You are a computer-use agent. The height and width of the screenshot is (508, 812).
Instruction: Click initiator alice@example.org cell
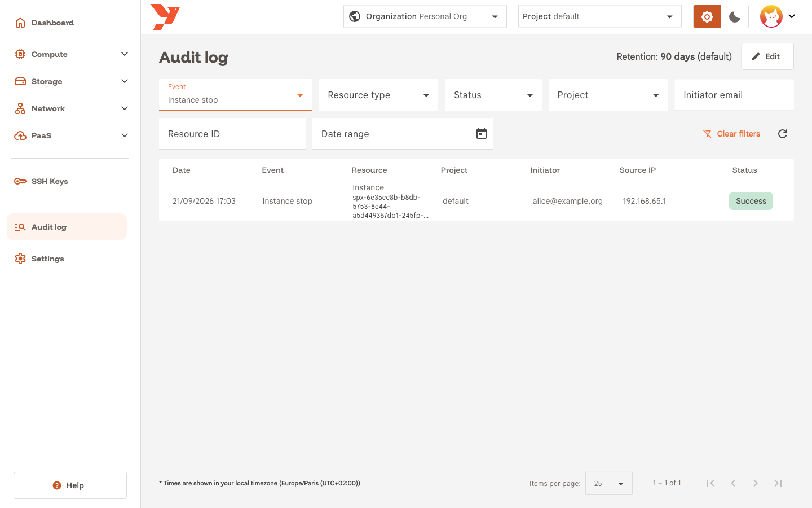(568, 201)
